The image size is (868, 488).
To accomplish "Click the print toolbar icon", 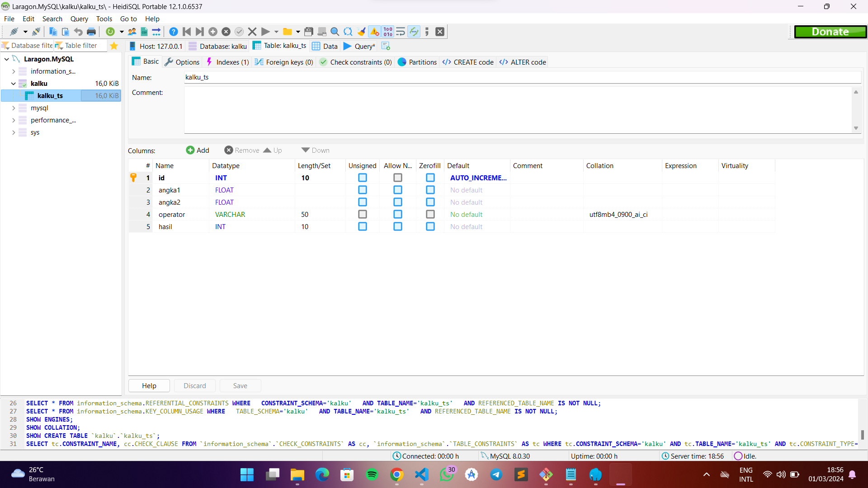I will [91, 32].
